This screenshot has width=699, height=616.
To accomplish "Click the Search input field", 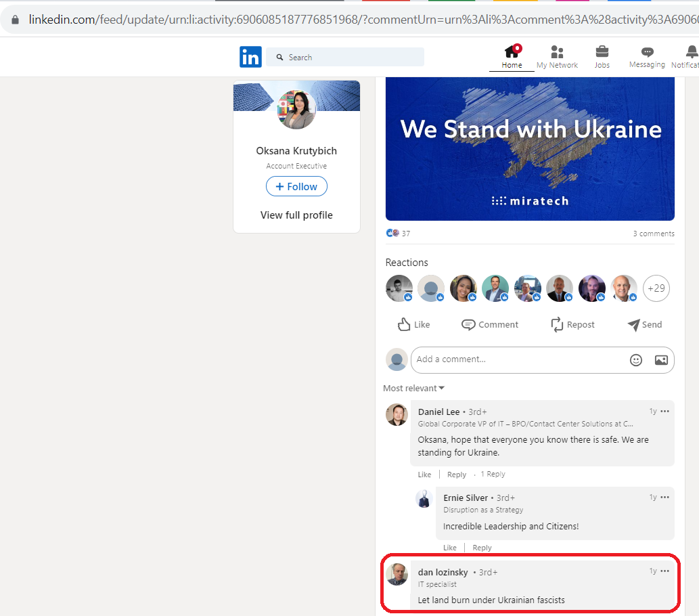I will coord(345,57).
